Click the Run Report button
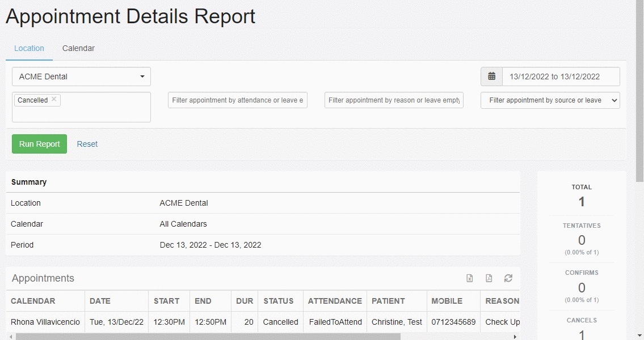This screenshot has height=340, width=644. tap(39, 144)
